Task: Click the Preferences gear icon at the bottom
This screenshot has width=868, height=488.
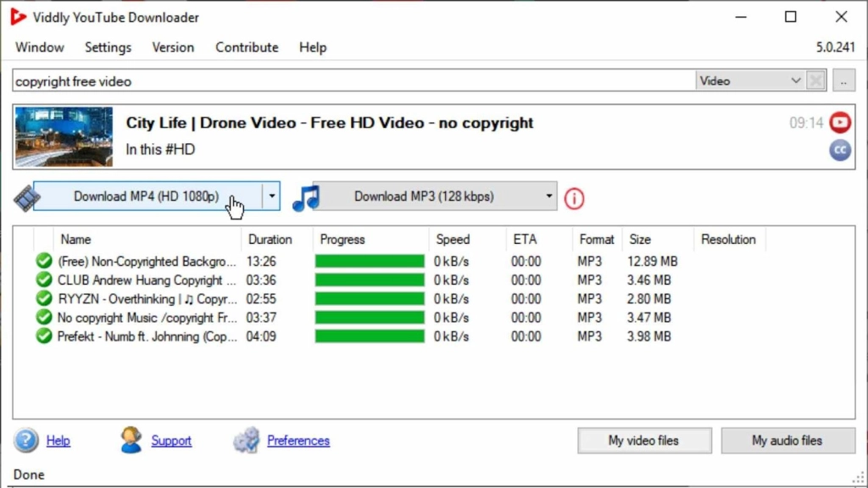Action: 246,441
